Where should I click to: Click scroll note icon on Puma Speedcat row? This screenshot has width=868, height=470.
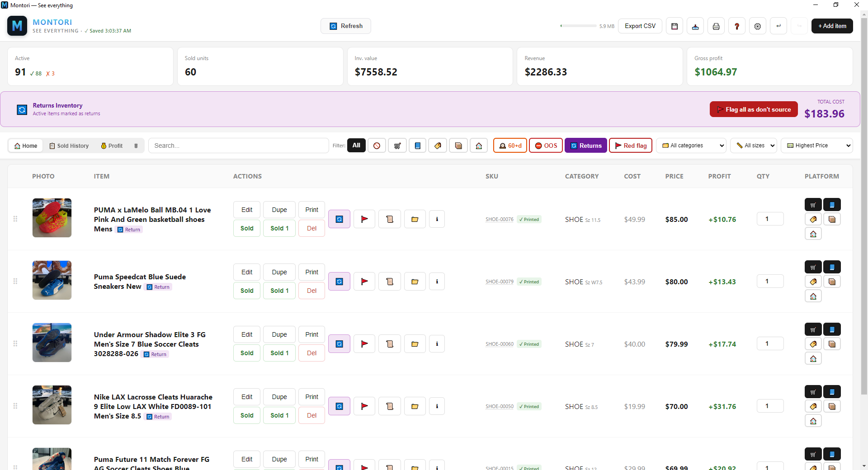click(x=390, y=282)
